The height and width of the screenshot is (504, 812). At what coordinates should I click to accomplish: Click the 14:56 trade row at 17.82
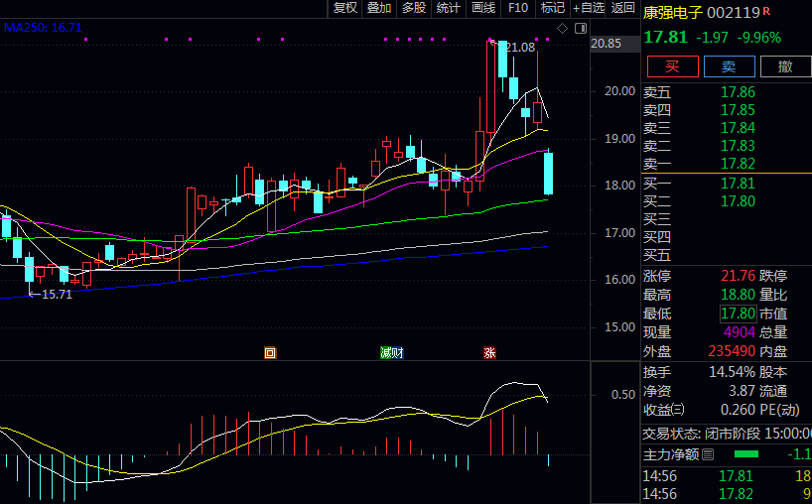click(x=727, y=494)
